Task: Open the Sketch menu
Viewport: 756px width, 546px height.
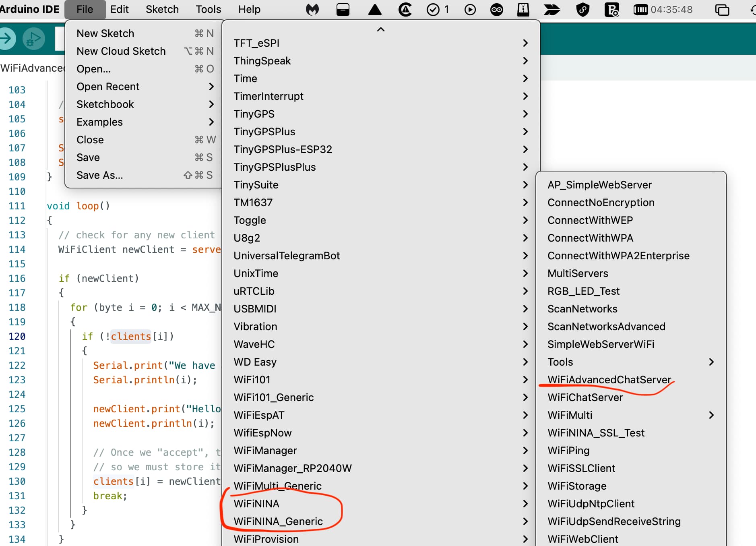Action: (162, 9)
